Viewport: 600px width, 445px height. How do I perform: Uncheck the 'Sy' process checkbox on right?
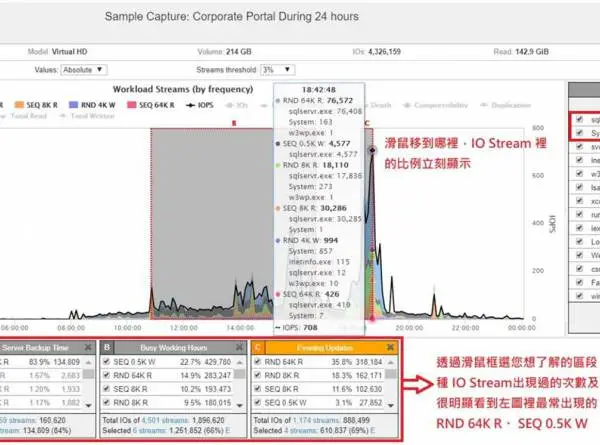pyautogui.click(x=579, y=133)
